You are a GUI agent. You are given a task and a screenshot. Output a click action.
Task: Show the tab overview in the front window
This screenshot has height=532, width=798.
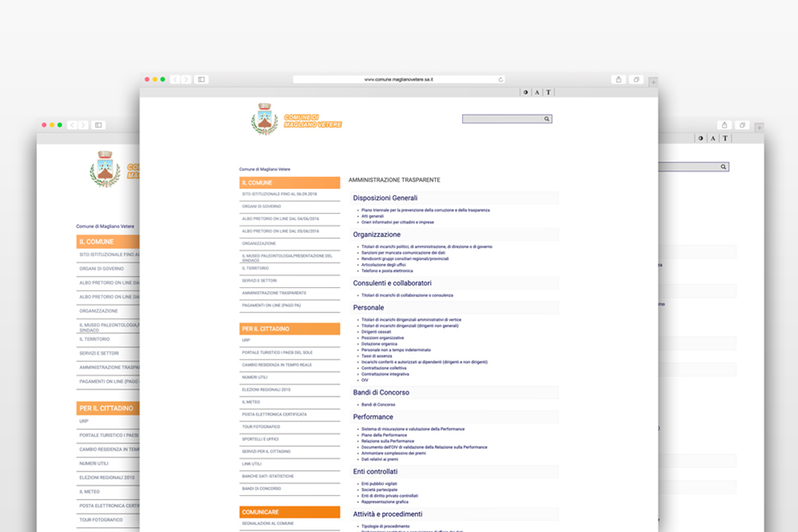tap(636, 79)
